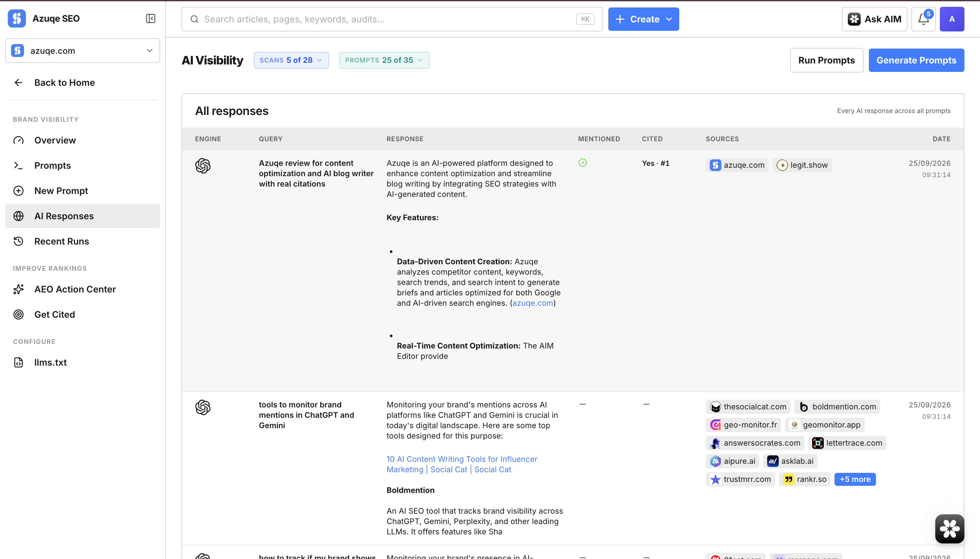This screenshot has height=559, width=980.
Task: Open the azuqe.com link in response text
Action: [x=532, y=303]
